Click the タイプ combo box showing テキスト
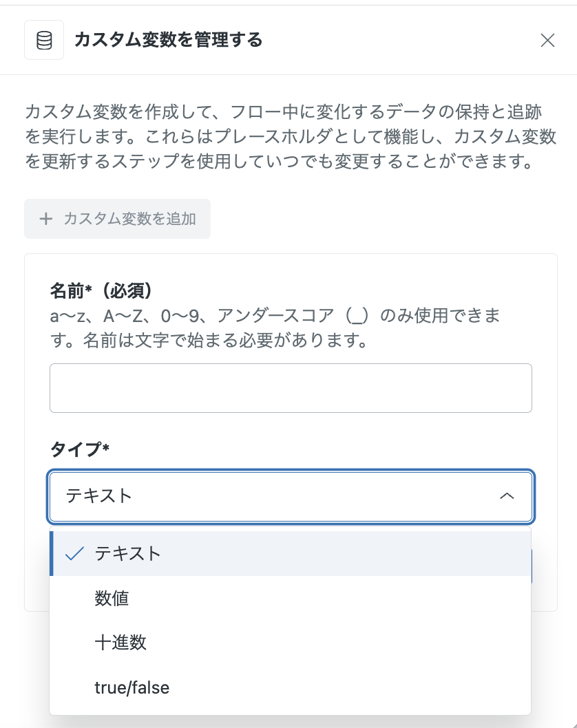This screenshot has width=577, height=728. [291, 496]
